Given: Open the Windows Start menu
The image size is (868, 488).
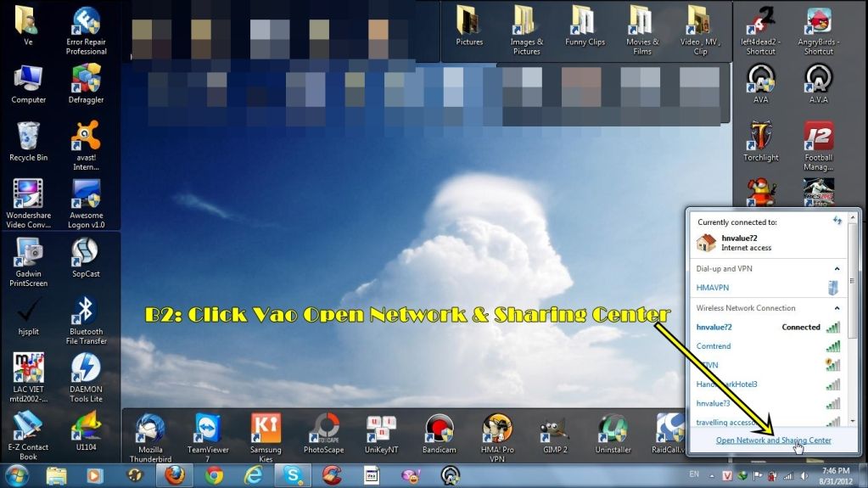Looking at the screenshot, I should click(17, 474).
